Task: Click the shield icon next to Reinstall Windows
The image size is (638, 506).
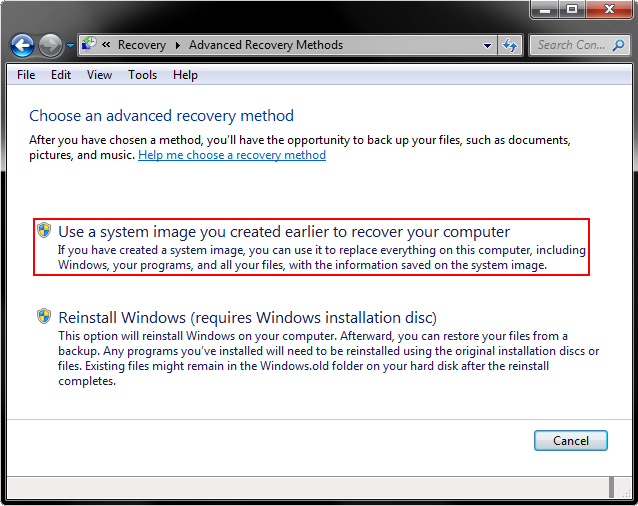Action: pyautogui.click(x=44, y=316)
